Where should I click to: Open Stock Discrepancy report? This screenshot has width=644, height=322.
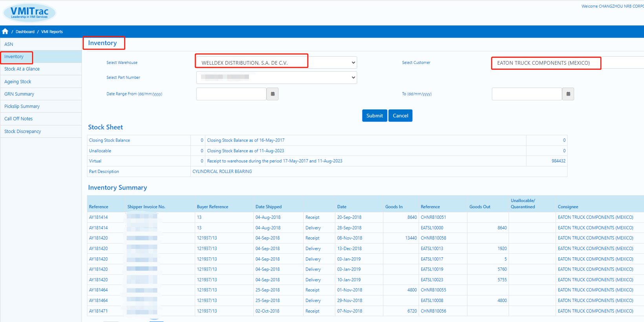(23, 131)
